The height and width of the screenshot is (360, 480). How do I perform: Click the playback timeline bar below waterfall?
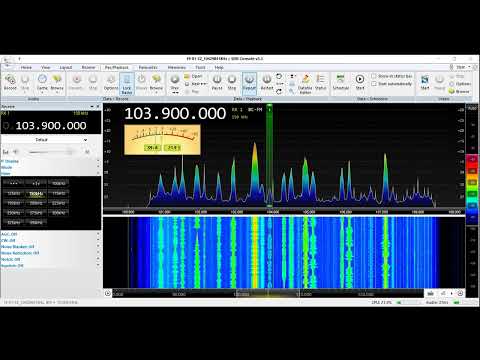(x=268, y=294)
